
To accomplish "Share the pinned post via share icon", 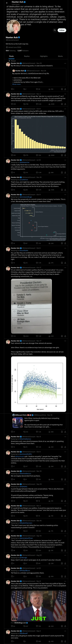I will point(65,89).
